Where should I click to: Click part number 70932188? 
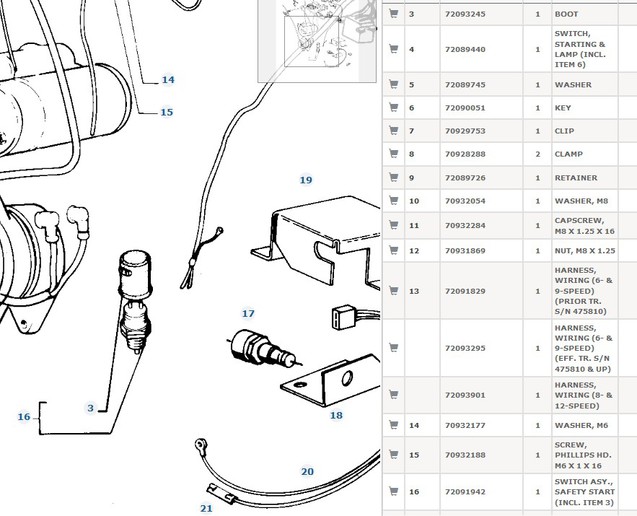(x=465, y=455)
